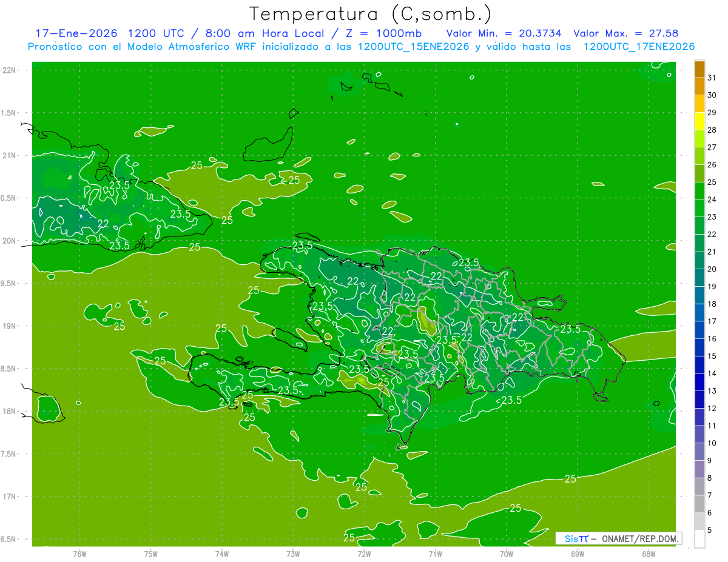Click the '17N' latitude axis label

pos(8,497)
